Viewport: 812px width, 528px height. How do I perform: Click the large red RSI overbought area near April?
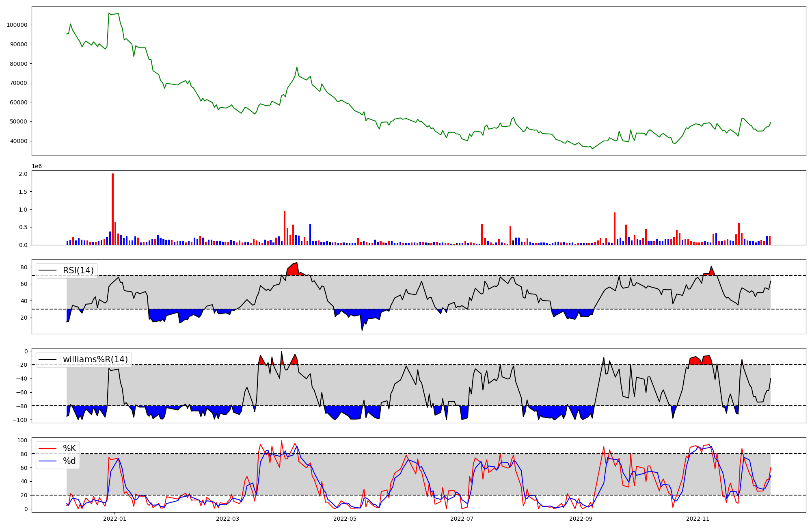coord(293,270)
